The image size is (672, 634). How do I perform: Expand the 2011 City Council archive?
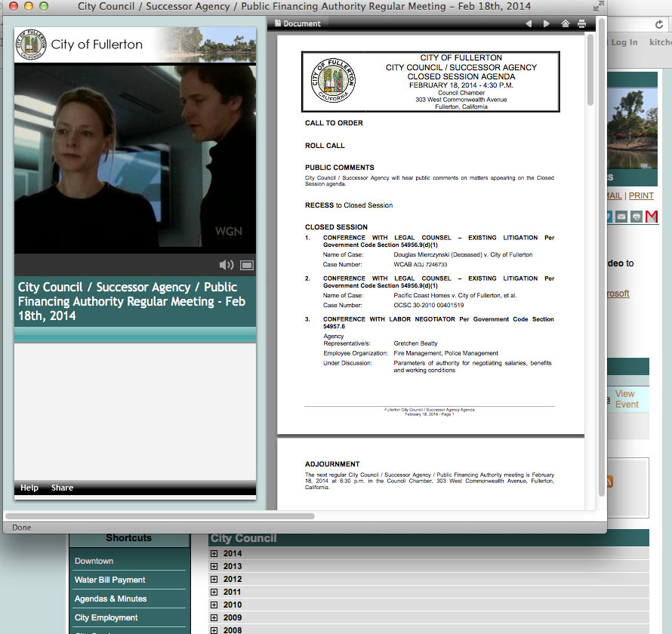tap(214, 592)
